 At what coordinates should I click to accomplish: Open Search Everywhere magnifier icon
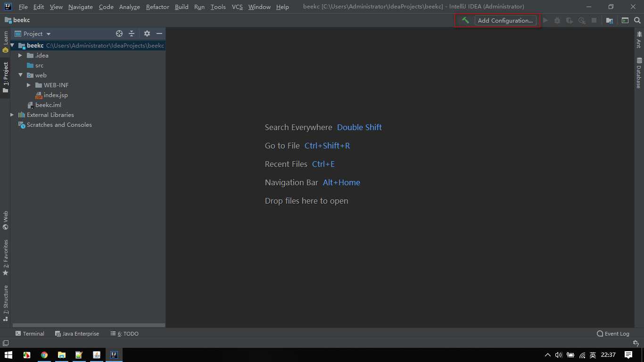pyautogui.click(x=637, y=20)
